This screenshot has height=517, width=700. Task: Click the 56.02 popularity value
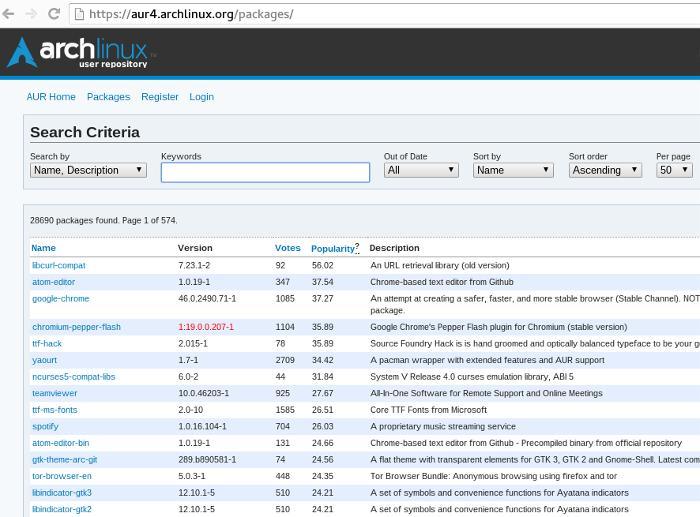coord(322,265)
